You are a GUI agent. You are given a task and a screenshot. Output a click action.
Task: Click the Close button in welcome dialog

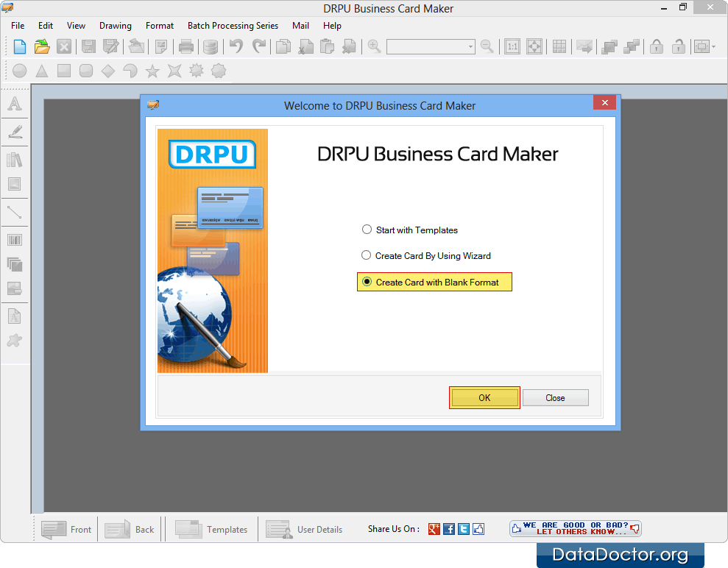(555, 398)
